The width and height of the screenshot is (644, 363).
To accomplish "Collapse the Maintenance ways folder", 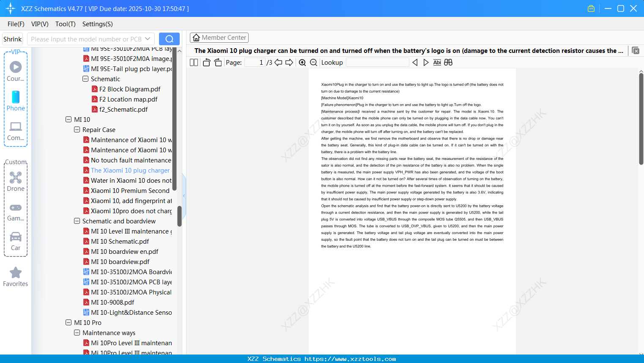I will coord(77,333).
